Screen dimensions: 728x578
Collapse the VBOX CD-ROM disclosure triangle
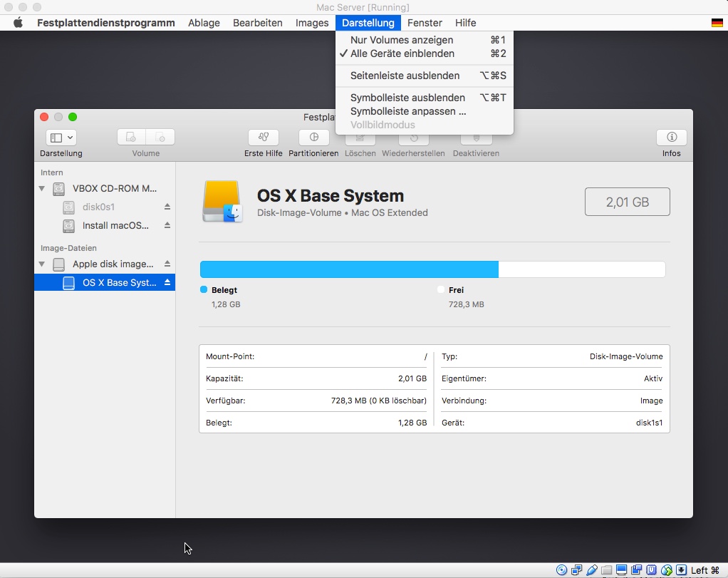pos(42,189)
